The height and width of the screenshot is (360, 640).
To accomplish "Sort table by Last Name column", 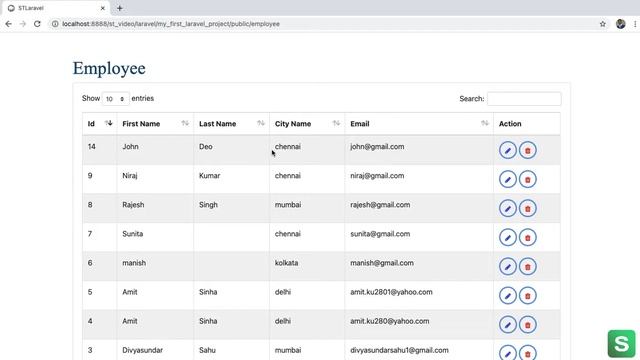I will tap(231, 124).
